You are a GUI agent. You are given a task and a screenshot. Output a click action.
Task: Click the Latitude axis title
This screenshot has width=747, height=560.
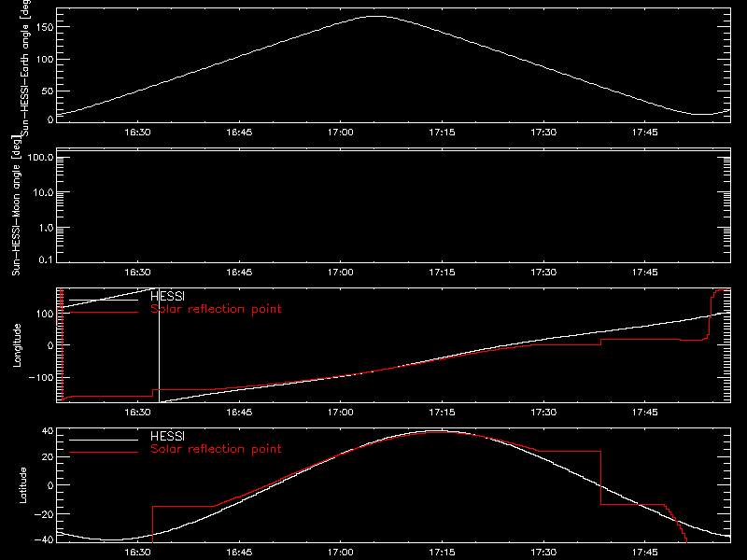(22, 485)
